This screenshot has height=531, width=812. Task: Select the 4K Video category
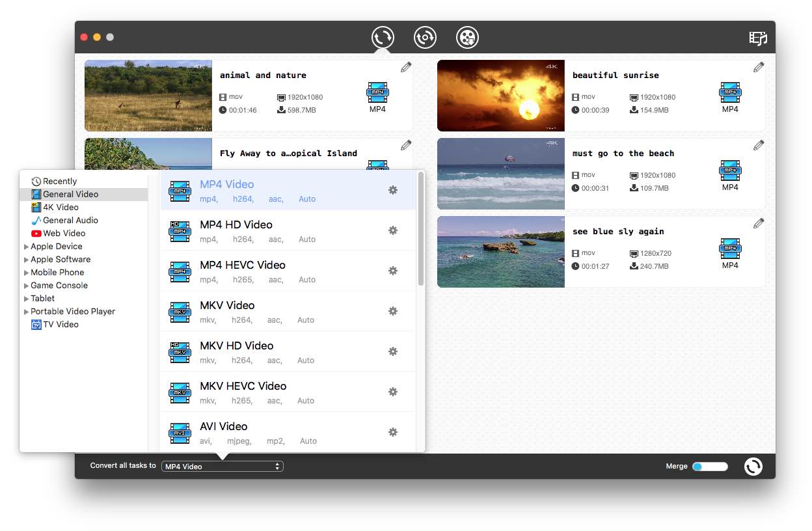61,207
